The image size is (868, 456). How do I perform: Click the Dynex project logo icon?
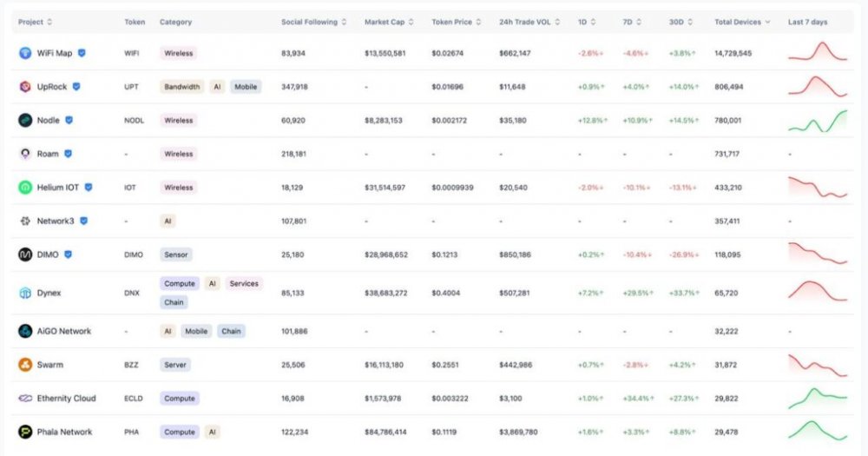pyautogui.click(x=25, y=293)
